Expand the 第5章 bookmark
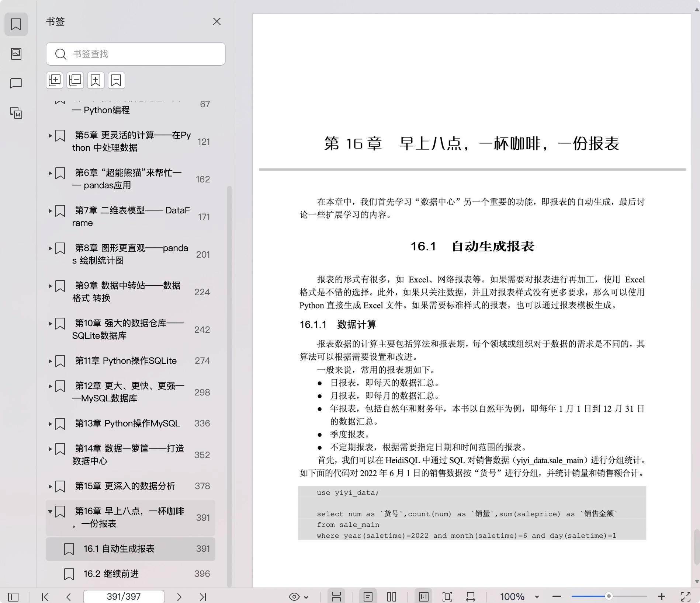This screenshot has height=603, width=700. (x=50, y=136)
